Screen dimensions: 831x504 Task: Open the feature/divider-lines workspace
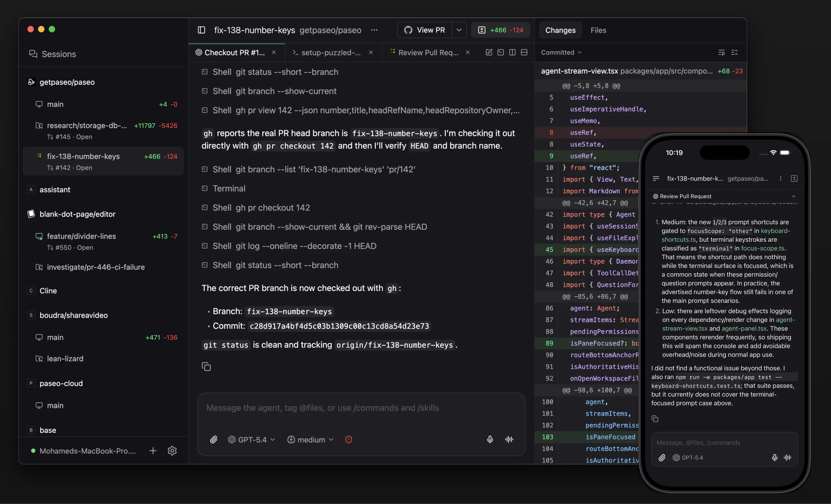103,241
